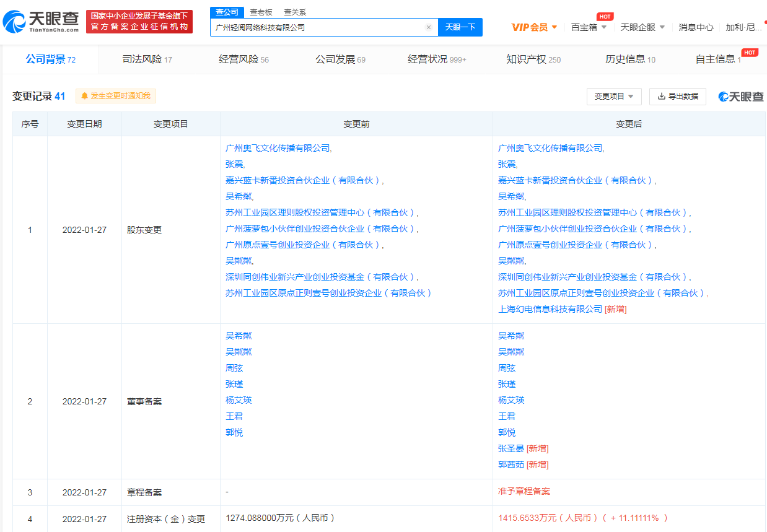Open the 变更项目 filter dropdown
The width and height of the screenshot is (767, 532).
tap(614, 97)
